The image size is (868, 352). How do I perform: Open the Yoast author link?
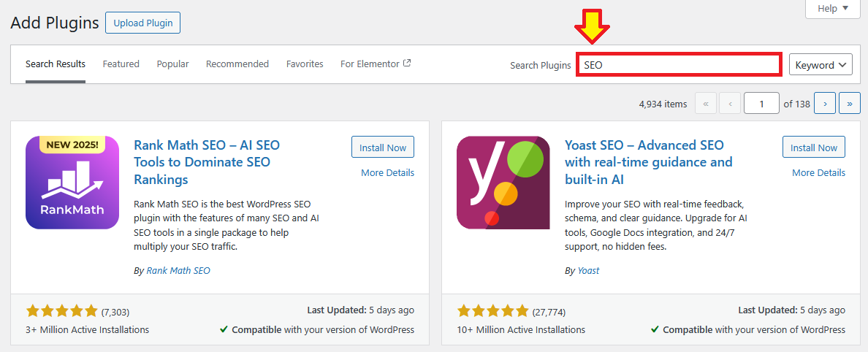(588, 270)
